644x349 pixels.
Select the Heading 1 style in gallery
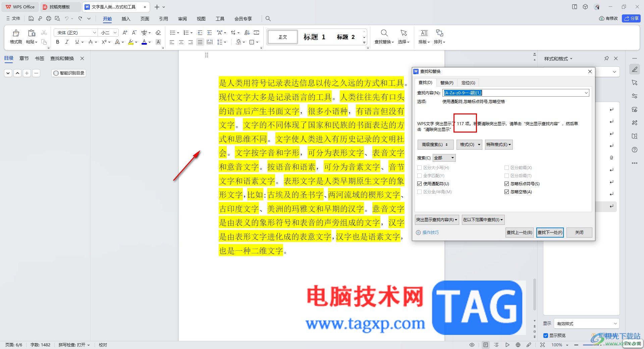[314, 37]
